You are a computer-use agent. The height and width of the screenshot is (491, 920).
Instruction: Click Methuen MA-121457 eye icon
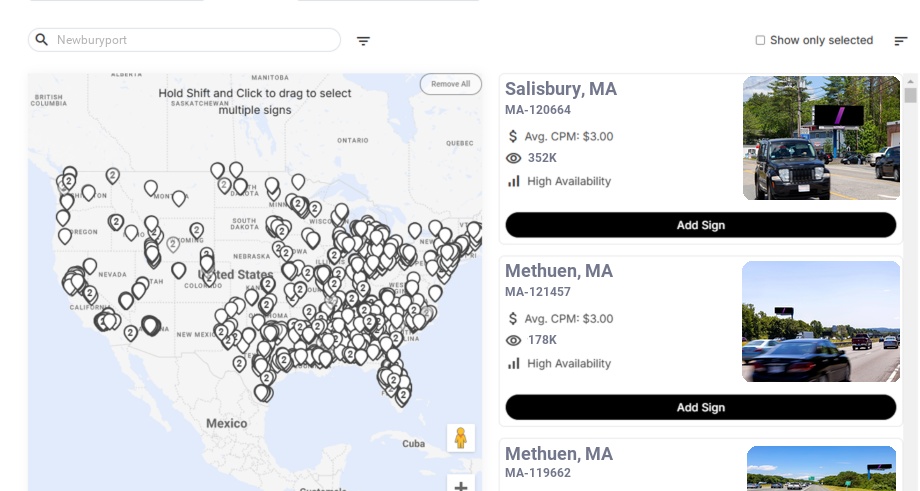click(514, 340)
